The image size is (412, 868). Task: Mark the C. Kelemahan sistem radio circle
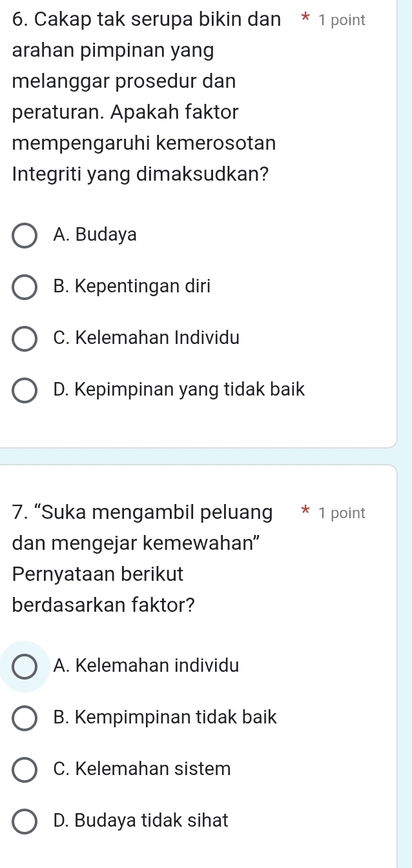25,770
